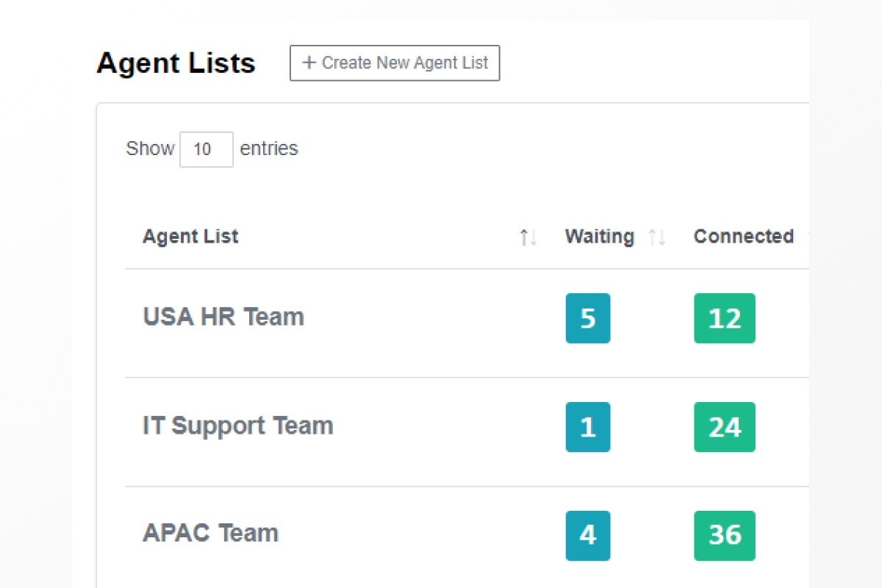
Task: Click the plus icon for new agent list
Action: pos(309,63)
